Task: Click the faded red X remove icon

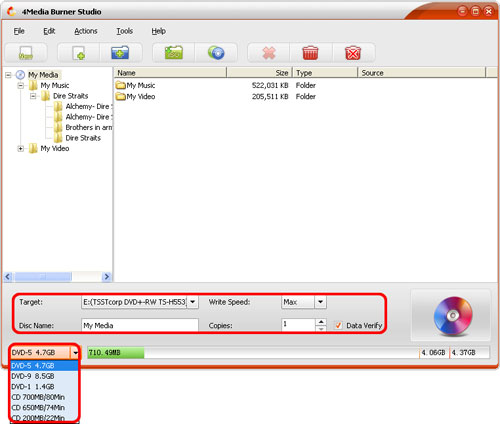Action: pyautogui.click(x=269, y=53)
